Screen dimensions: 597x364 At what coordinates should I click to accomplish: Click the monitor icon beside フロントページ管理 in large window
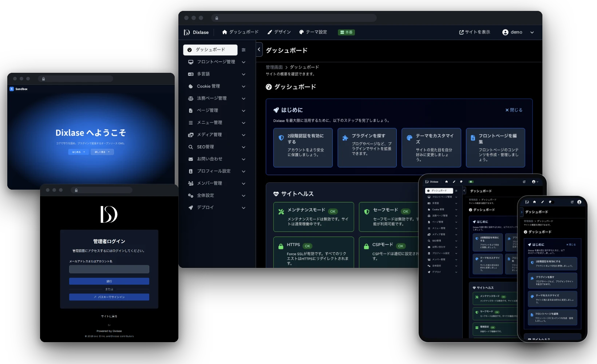(x=191, y=62)
